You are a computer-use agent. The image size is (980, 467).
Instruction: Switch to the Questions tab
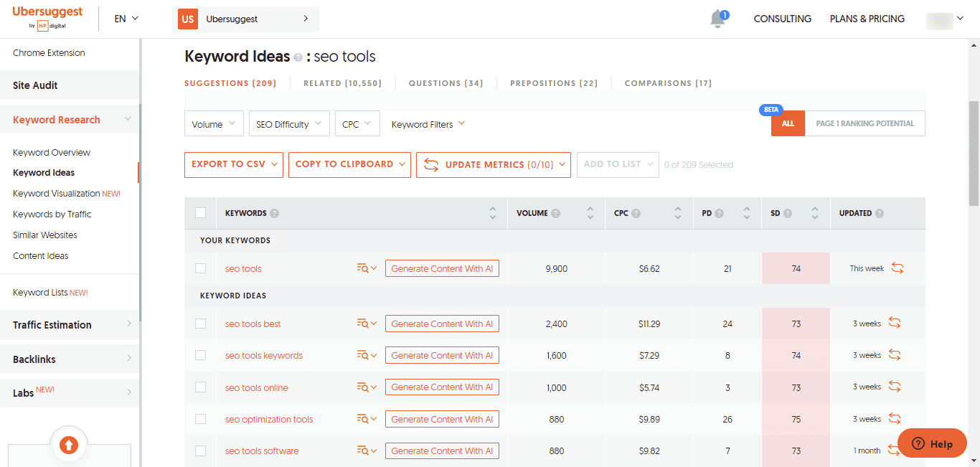pos(446,83)
